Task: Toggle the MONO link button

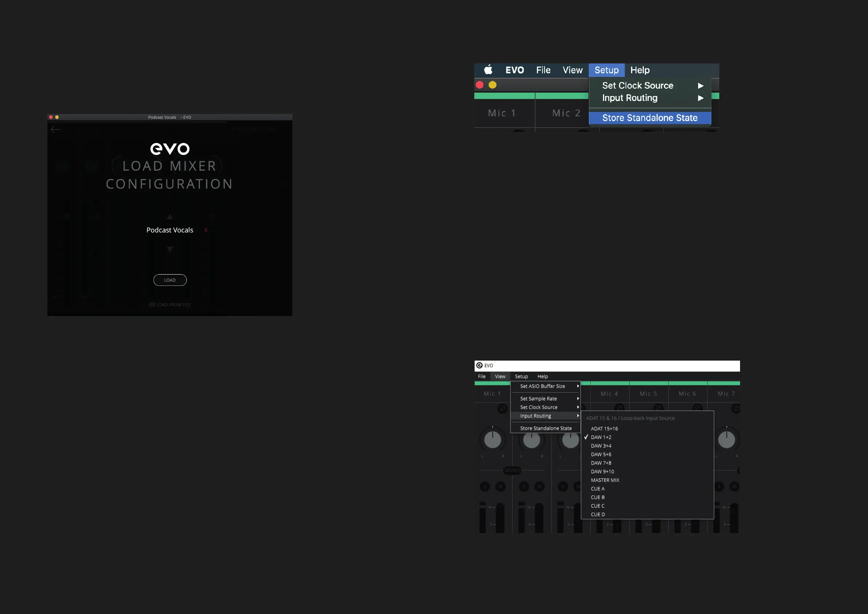Action: (x=511, y=471)
